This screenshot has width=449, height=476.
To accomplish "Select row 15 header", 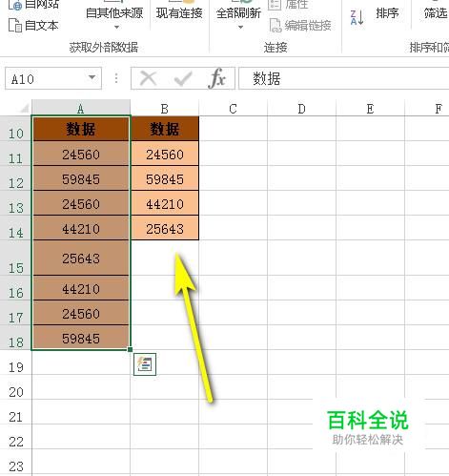I will tap(15, 258).
